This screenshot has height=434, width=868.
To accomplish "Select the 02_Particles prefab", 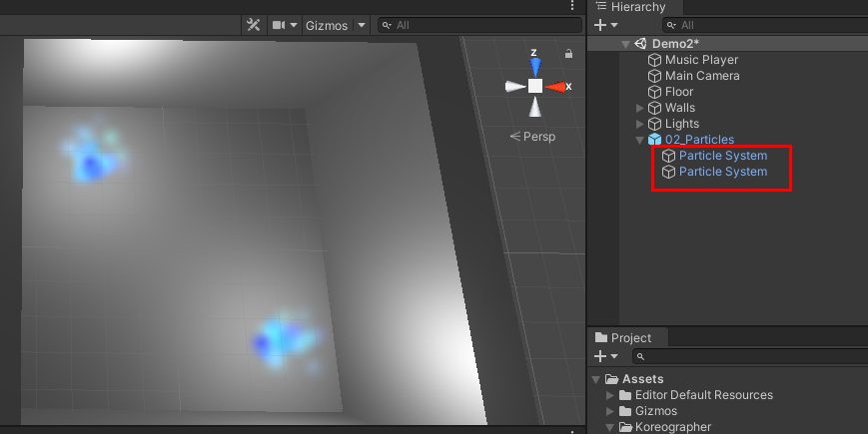I will [x=700, y=140].
